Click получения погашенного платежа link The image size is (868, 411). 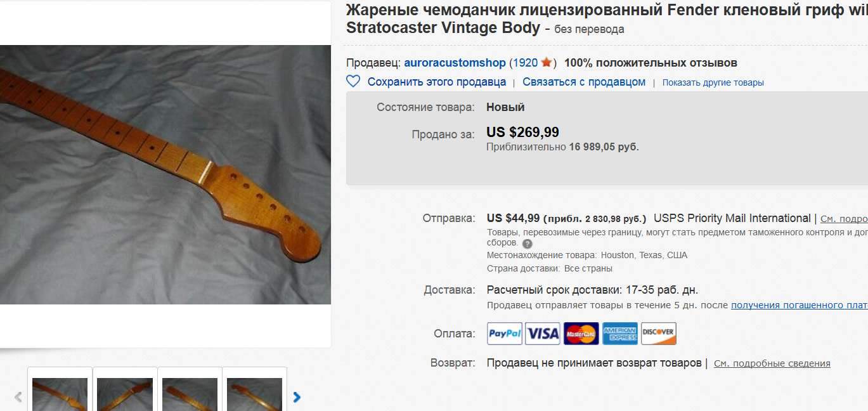pos(800,305)
